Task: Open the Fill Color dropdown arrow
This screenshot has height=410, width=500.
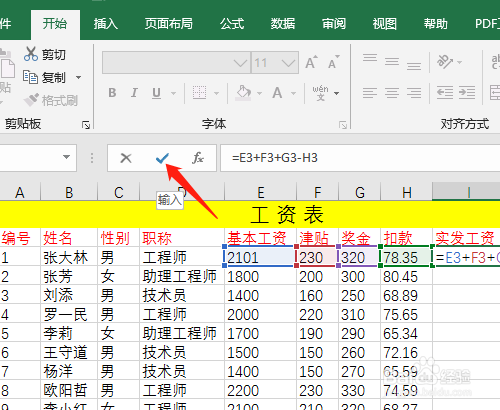Action: tap(259, 93)
